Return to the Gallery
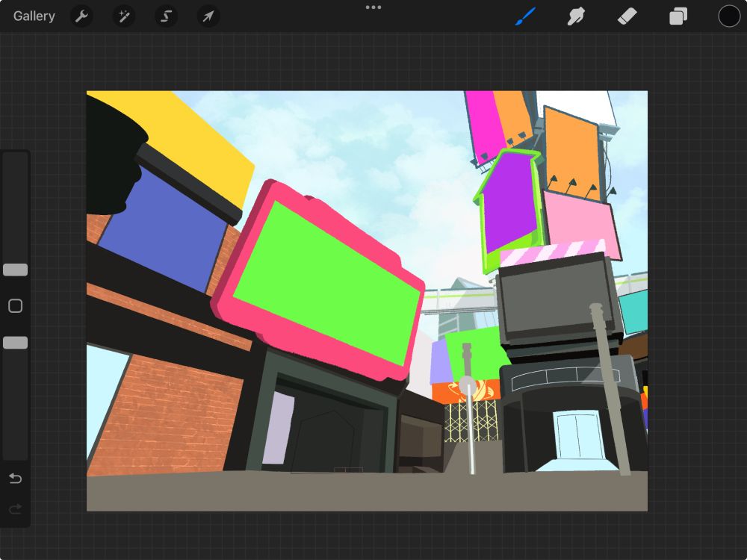This screenshot has height=560, width=747. 34,16
